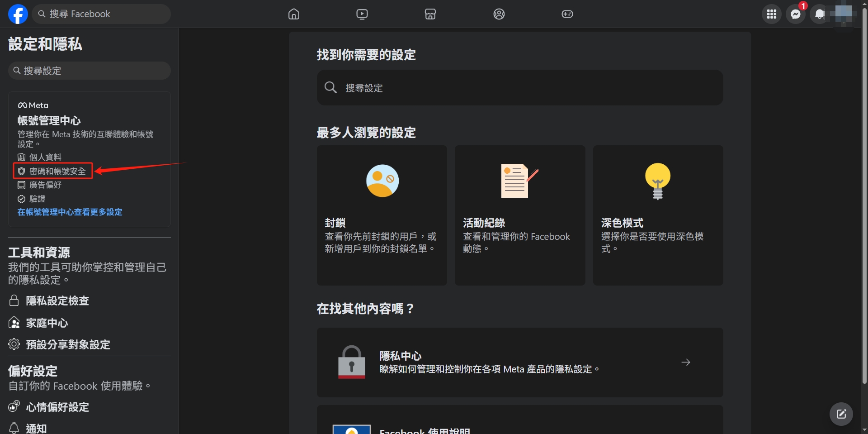
Task: Click the reaction icon for 心情偏好設定
Action: pos(14,406)
